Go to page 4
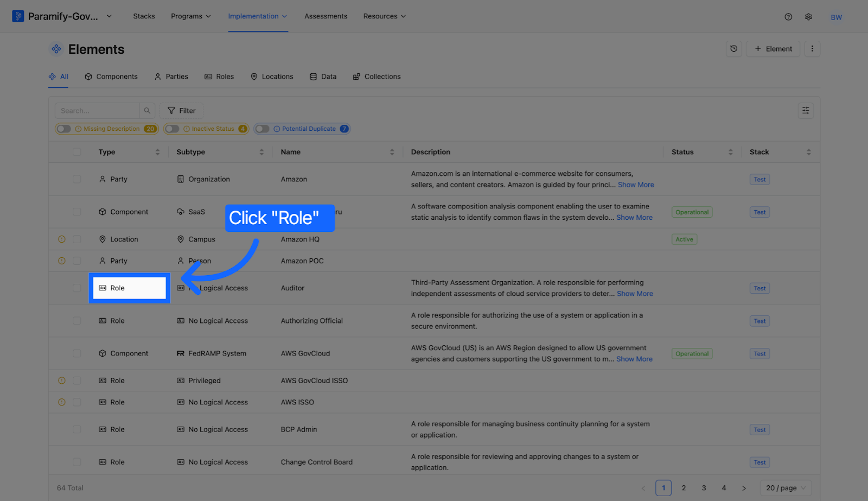 (x=724, y=488)
